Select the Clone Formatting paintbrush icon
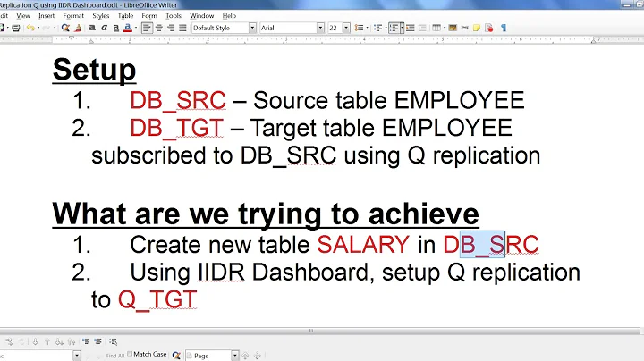Screen dimensions: 644x361 (x=78, y=28)
